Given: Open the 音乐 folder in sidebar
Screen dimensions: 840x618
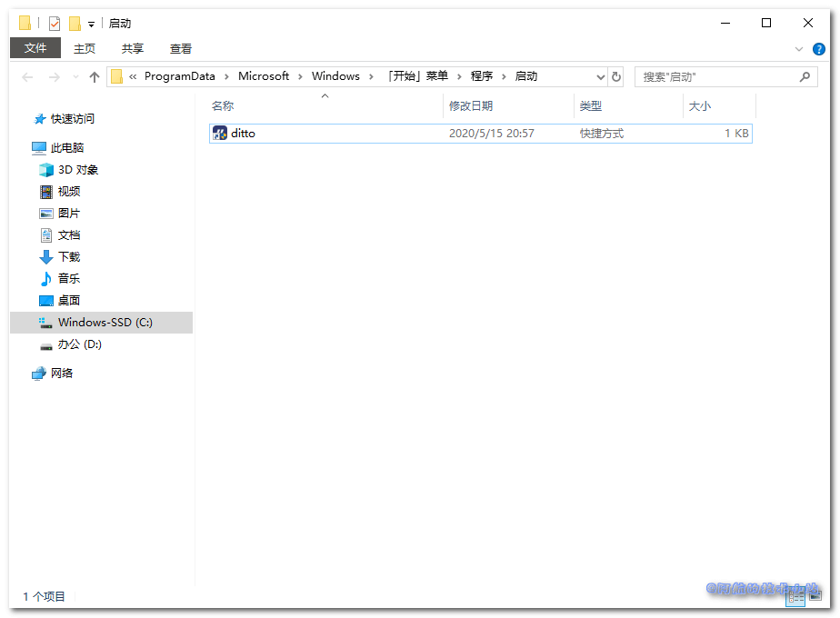Looking at the screenshot, I should coord(68,279).
